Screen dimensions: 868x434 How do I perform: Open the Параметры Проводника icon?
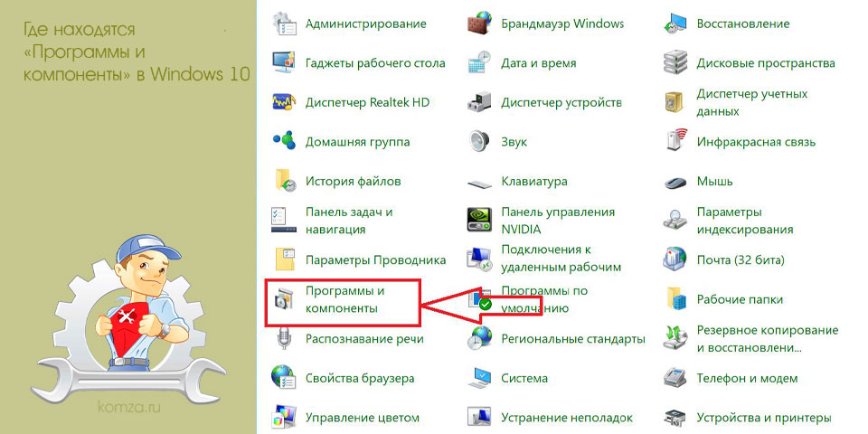tap(287, 259)
